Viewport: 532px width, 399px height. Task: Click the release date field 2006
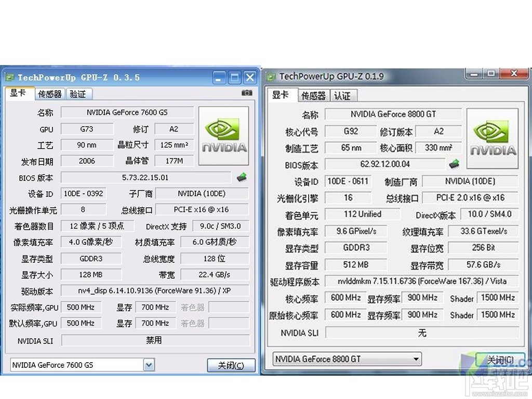87,161
